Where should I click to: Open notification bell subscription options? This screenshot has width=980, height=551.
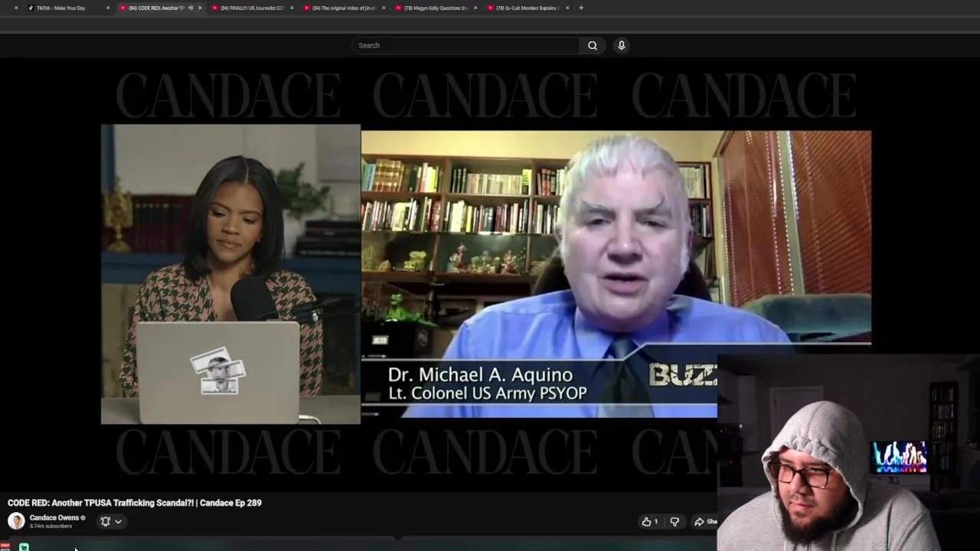coord(111,521)
